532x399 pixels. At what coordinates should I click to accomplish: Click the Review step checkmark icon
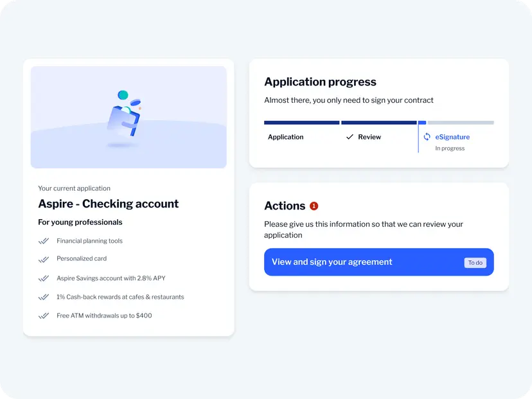click(x=350, y=137)
